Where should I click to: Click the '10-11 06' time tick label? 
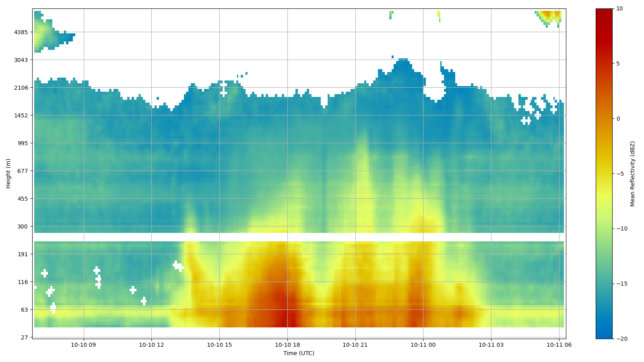point(559,345)
